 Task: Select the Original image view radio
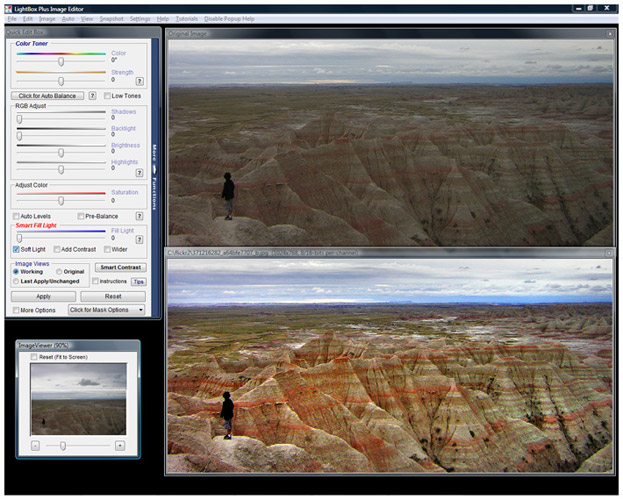point(58,271)
